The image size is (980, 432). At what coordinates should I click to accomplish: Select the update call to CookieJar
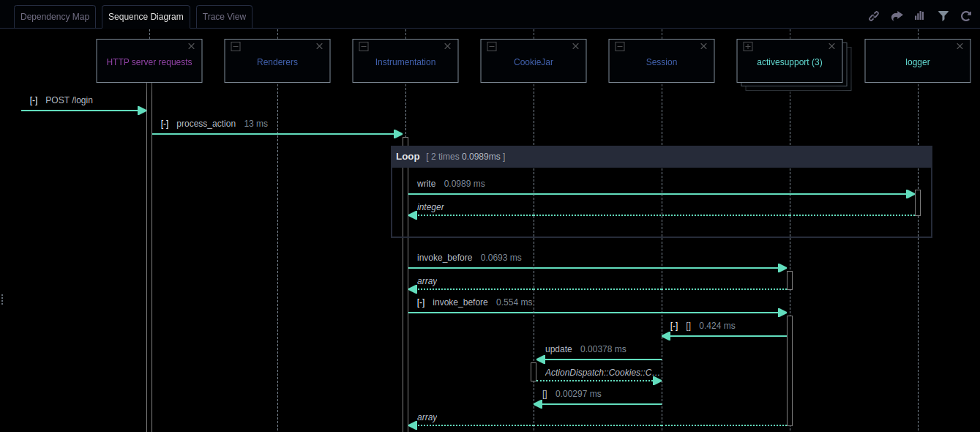[x=558, y=349]
